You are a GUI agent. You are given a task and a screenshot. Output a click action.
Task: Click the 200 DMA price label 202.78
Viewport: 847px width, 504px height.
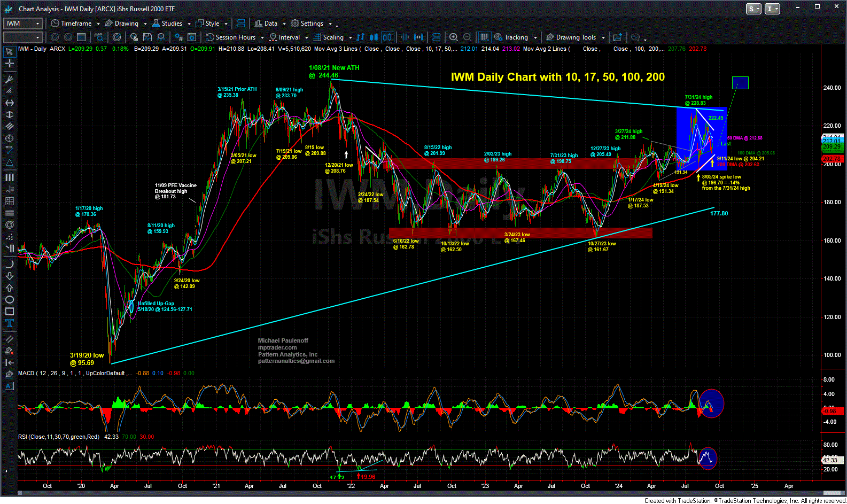coord(832,159)
